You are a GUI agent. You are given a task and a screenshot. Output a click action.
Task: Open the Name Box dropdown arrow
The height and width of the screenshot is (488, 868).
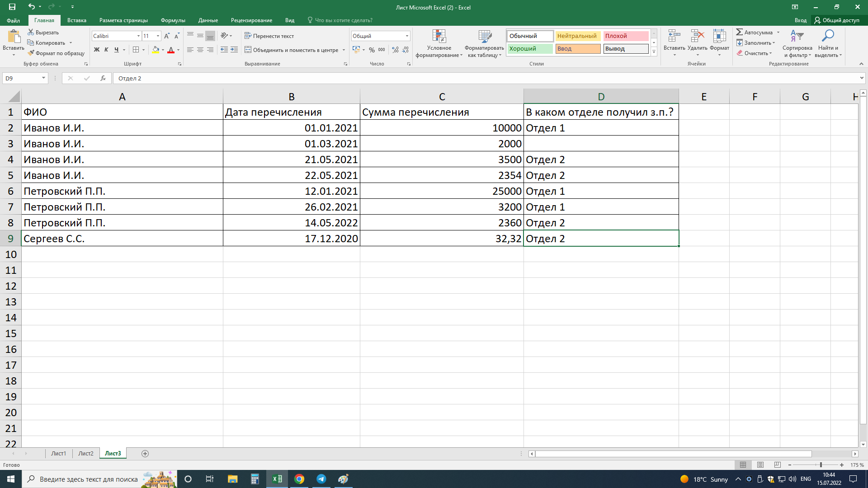(43, 78)
